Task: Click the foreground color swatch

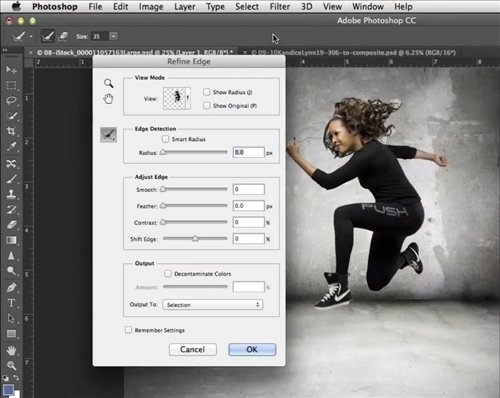Action: (8, 390)
